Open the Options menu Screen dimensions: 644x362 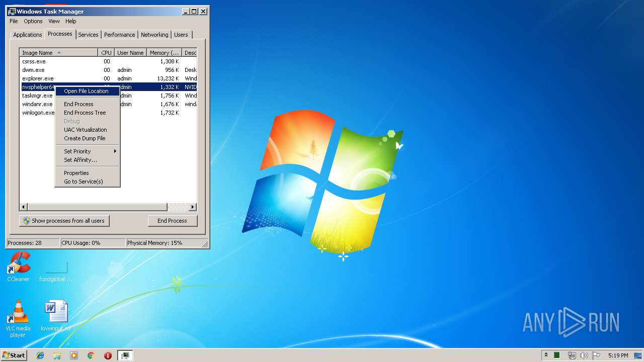(33, 21)
